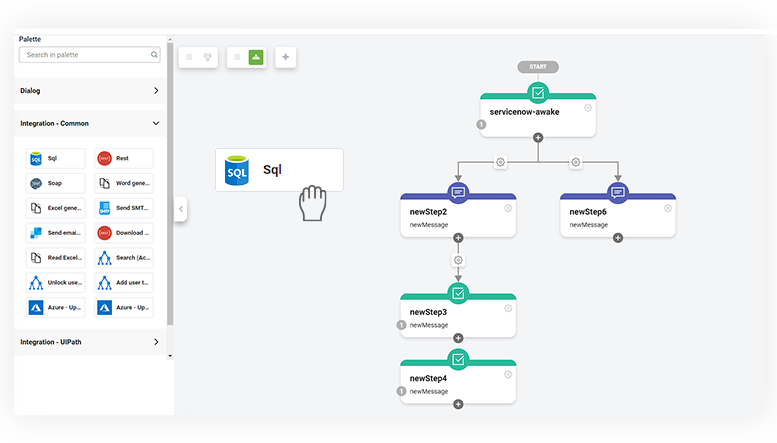
Task: Select the Send emai... palette item
Action: [x=56, y=233]
